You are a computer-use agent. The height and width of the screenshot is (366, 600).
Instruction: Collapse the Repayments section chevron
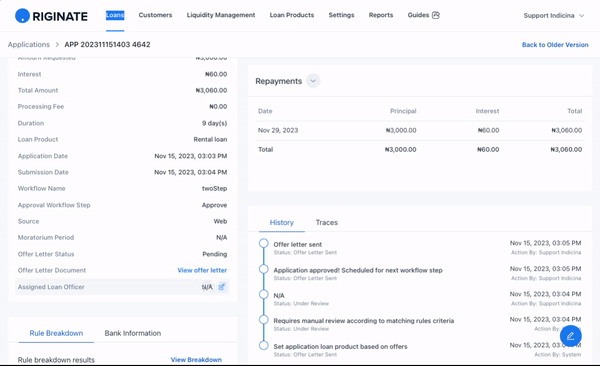(x=313, y=81)
